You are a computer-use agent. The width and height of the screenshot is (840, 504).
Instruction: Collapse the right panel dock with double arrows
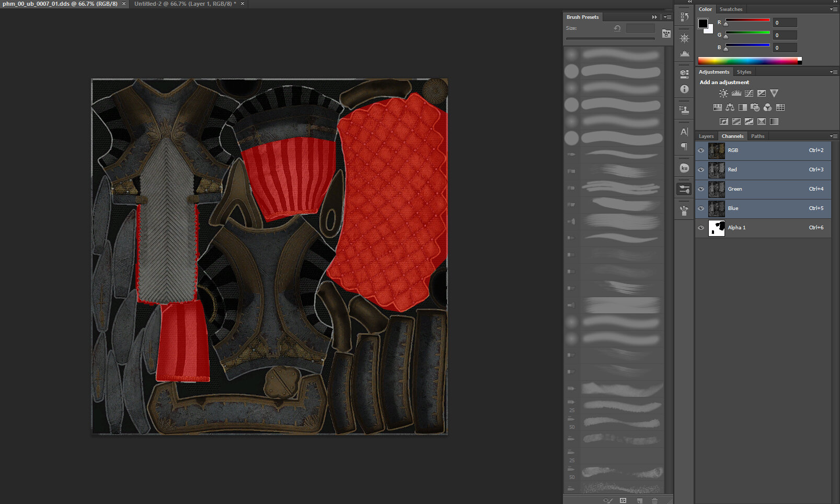pos(835,2)
